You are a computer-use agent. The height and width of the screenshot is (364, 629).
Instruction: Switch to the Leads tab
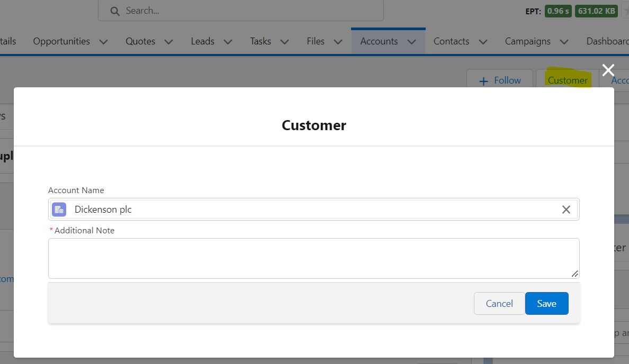click(202, 41)
